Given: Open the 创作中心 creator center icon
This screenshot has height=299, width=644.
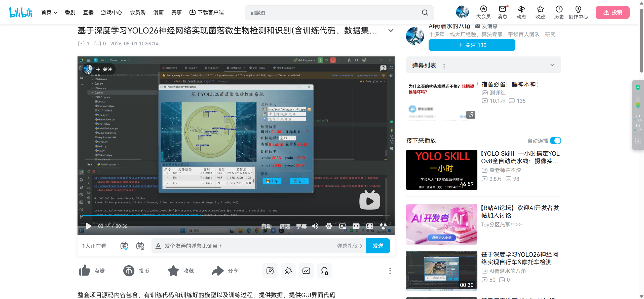Looking at the screenshot, I should (578, 12).
